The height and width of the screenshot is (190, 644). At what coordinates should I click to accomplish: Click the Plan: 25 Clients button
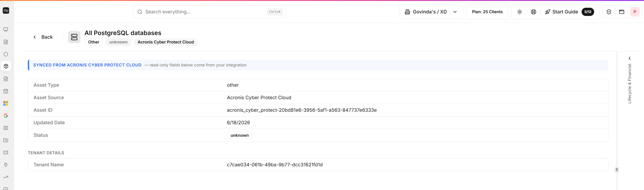tap(487, 12)
